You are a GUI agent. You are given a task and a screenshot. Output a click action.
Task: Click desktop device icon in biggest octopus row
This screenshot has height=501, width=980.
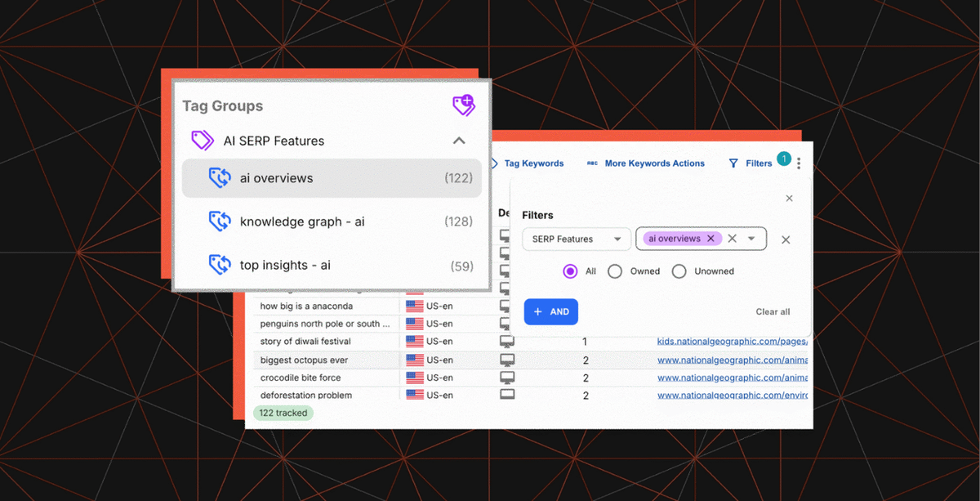[507, 360]
